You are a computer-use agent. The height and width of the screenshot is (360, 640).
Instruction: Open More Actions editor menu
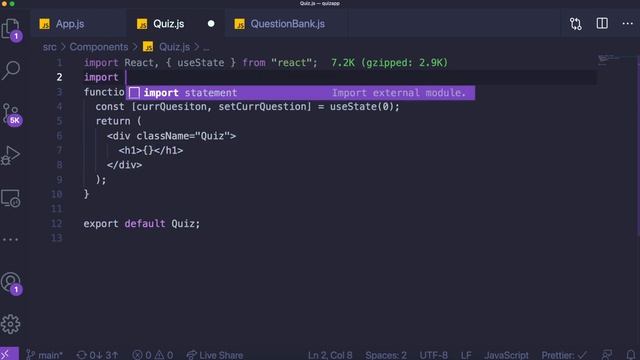click(x=627, y=23)
